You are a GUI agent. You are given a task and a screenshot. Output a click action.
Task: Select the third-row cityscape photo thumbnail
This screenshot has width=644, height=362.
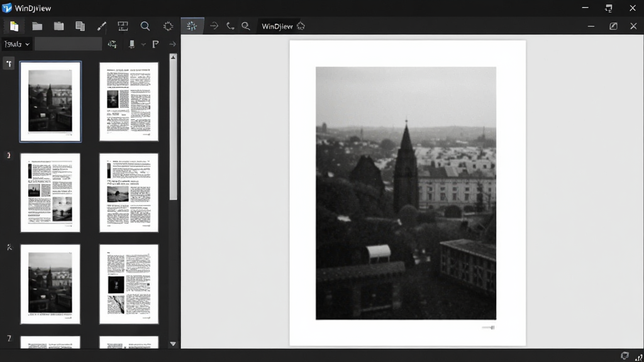point(50,284)
